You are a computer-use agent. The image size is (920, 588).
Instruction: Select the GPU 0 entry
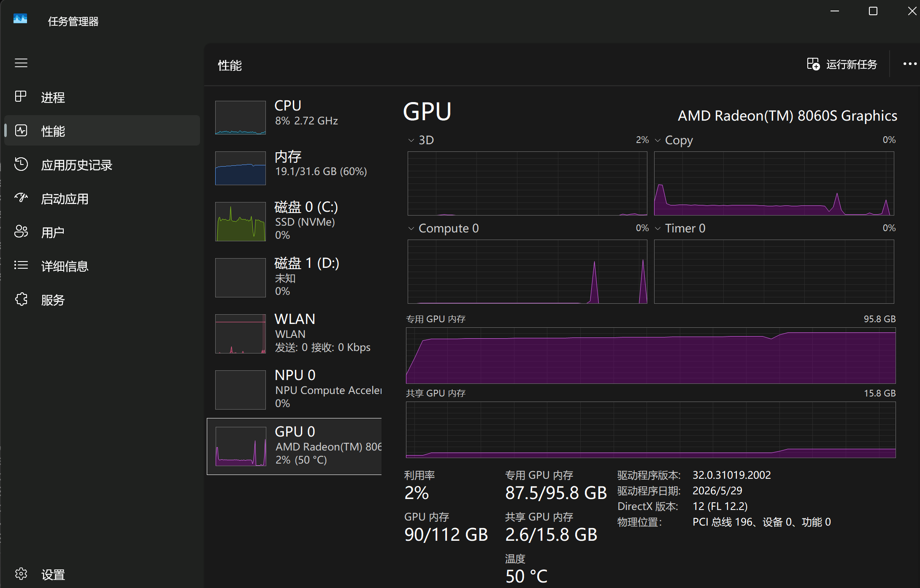click(x=294, y=446)
